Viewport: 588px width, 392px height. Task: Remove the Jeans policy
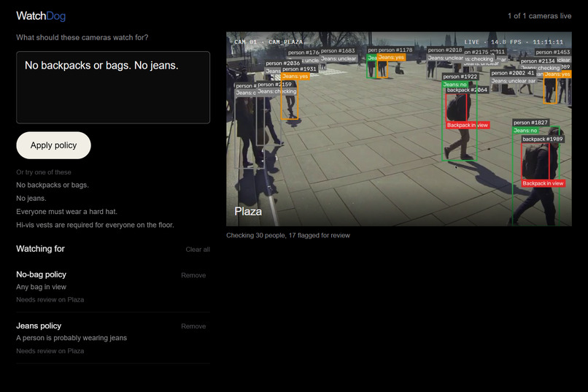[x=193, y=326]
